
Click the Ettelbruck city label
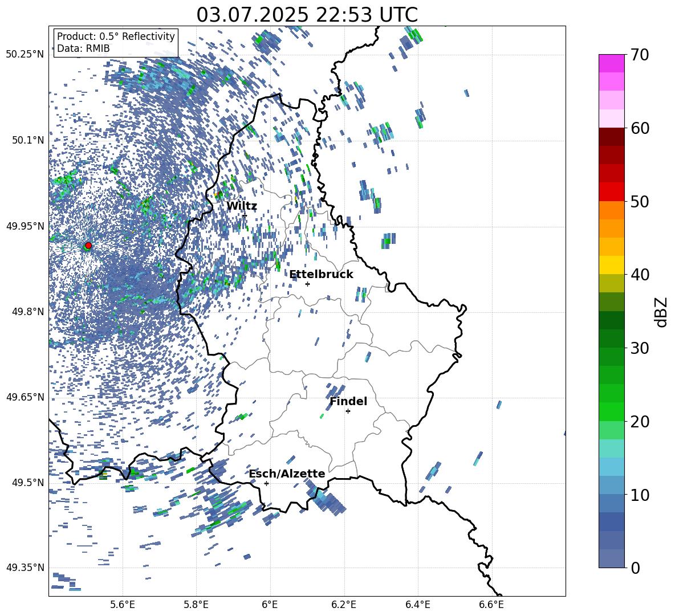coord(321,274)
